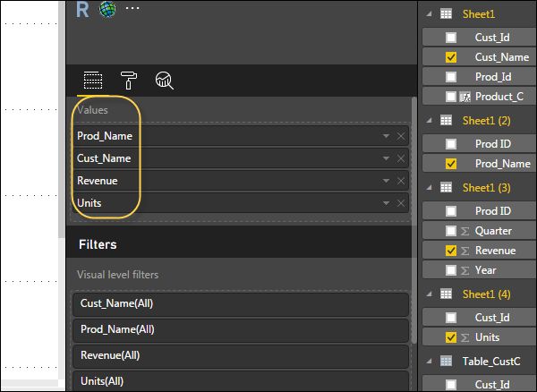
Task: Remove Prod_Name from Values with X
Action: point(401,136)
